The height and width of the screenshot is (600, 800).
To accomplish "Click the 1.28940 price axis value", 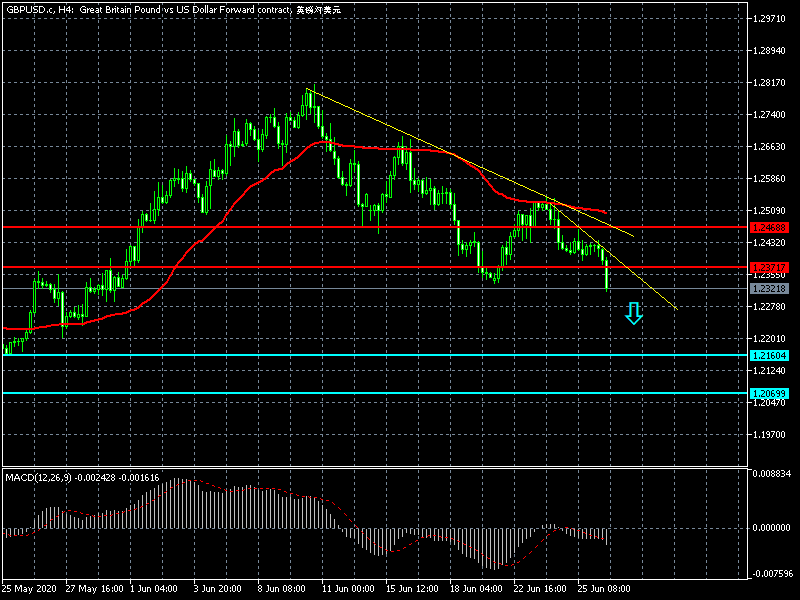I will (x=769, y=51).
